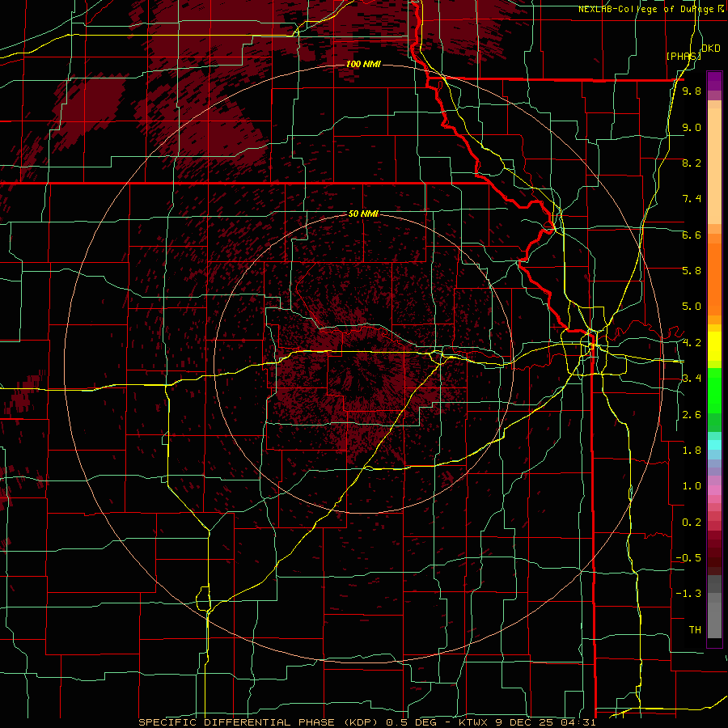Screen dimensions: 728x728
Task: Pick the cyan segment of the color scale
Action: 714,445
